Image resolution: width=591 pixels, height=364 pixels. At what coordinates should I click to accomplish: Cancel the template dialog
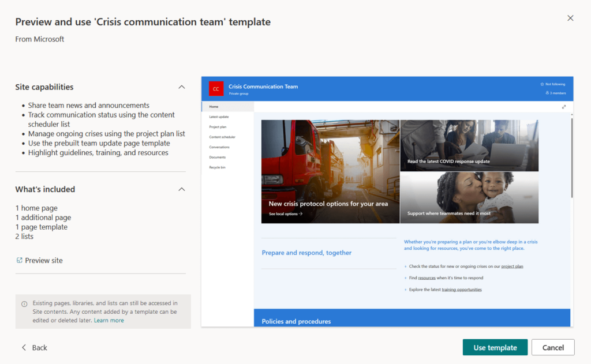(553, 347)
